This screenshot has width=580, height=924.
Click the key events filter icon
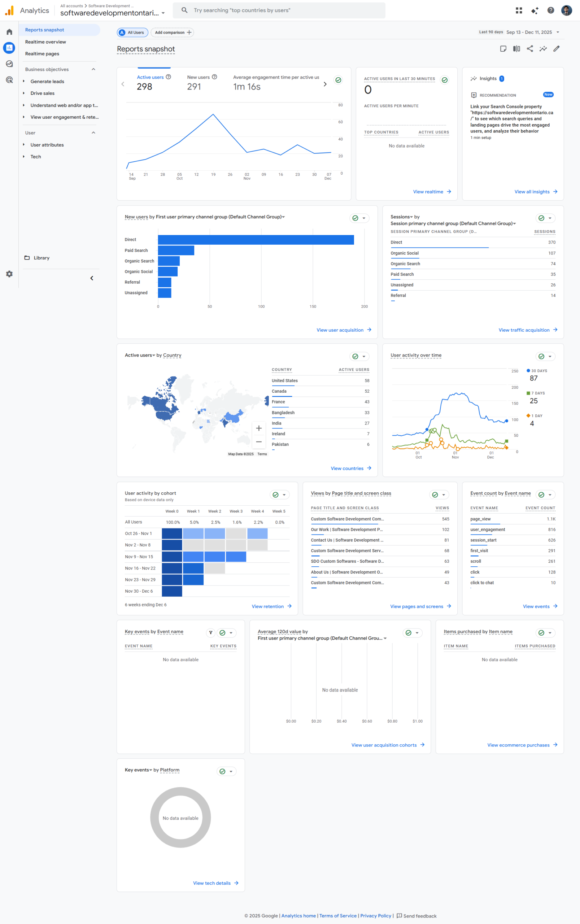point(210,633)
